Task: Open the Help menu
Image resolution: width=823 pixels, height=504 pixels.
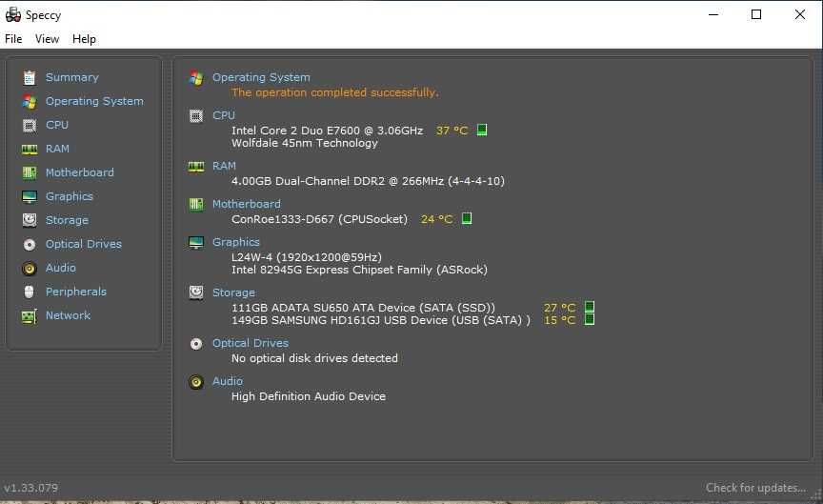Action: (x=84, y=39)
